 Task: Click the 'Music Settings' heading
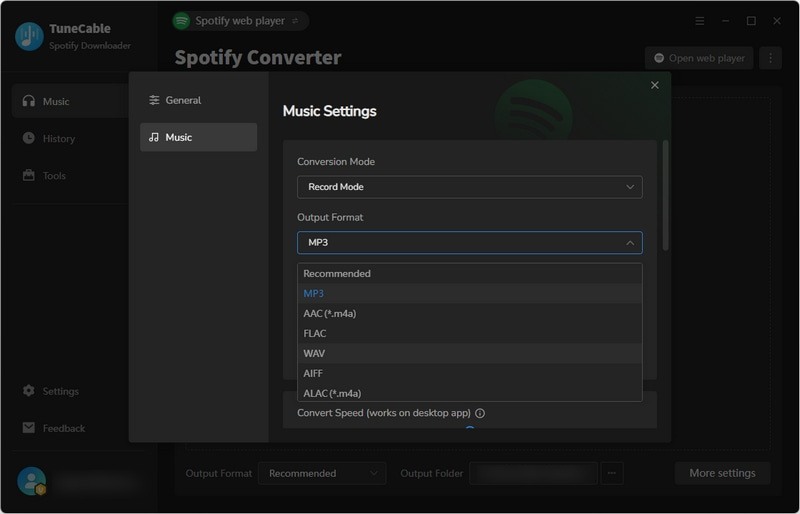click(x=330, y=111)
